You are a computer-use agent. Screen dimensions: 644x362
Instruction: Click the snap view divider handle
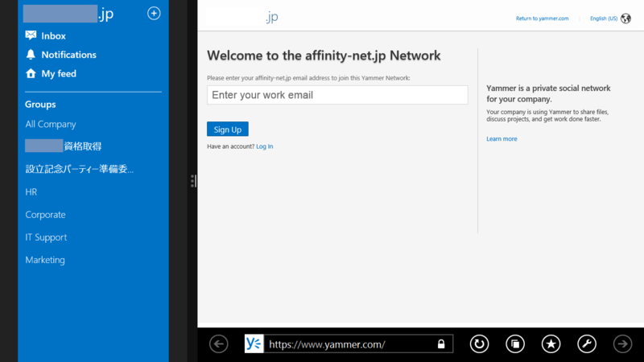coord(193,181)
